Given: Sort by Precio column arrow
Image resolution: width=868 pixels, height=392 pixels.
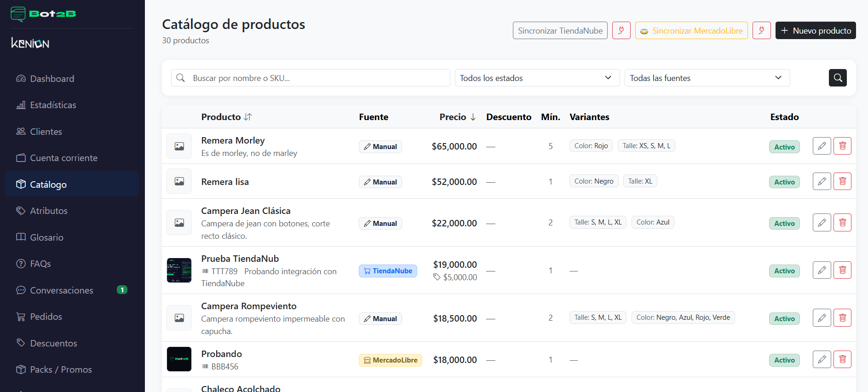Looking at the screenshot, I should (473, 117).
